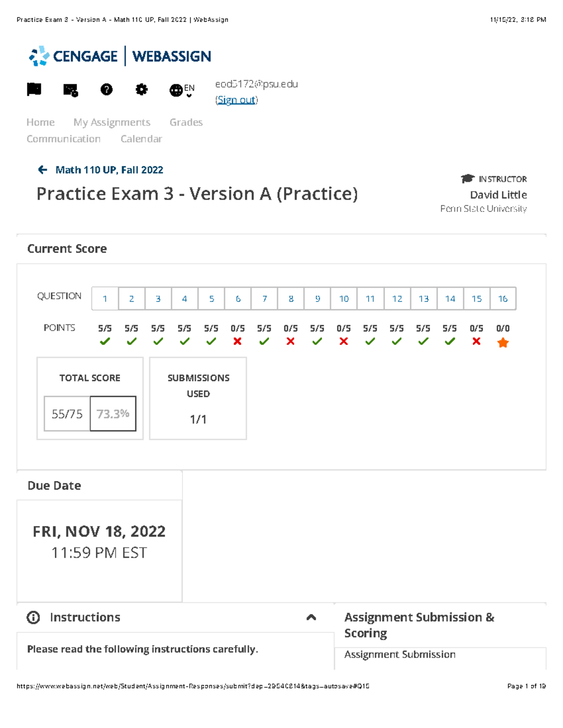Image resolution: width=563 pixels, height=728 pixels.
Task: Open WebAssign help via question mark icon
Action: 107,90
